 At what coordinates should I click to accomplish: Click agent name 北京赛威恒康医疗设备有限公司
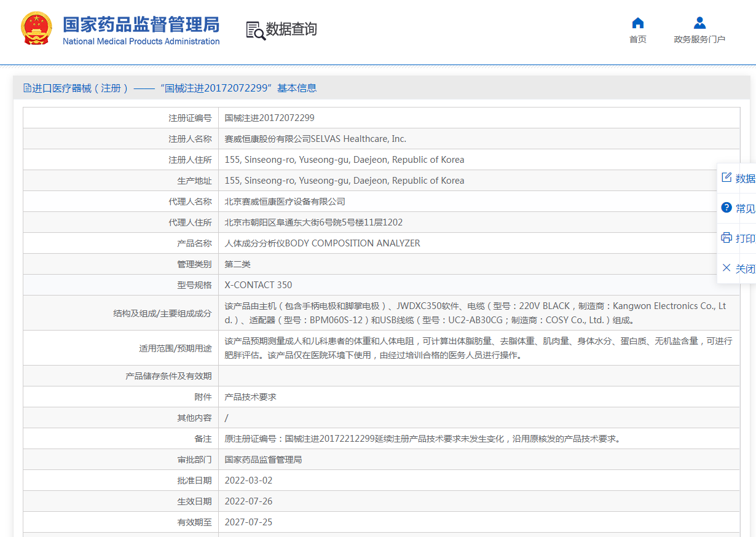pyautogui.click(x=285, y=202)
